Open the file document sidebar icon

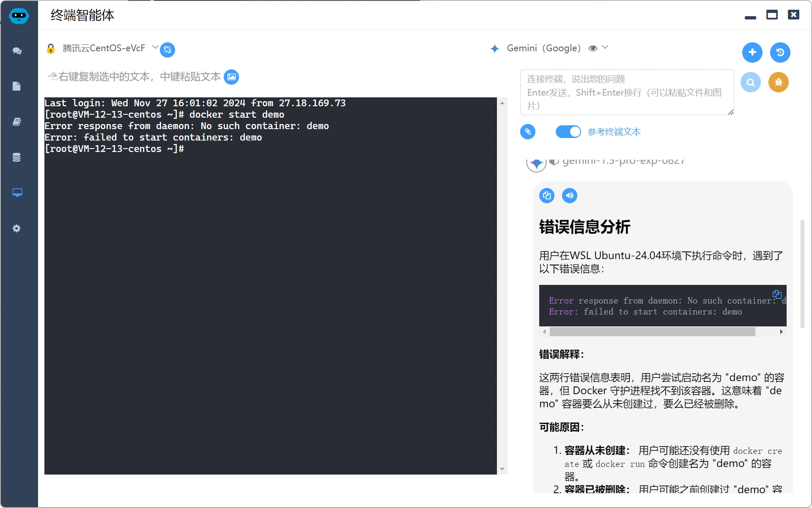pyautogui.click(x=16, y=86)
